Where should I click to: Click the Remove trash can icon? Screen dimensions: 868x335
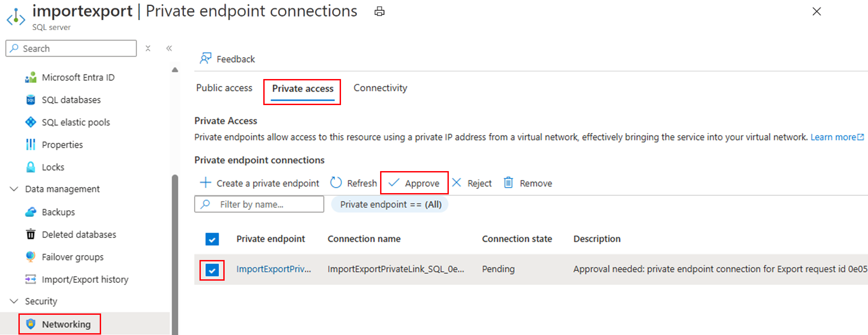point(508,183)
